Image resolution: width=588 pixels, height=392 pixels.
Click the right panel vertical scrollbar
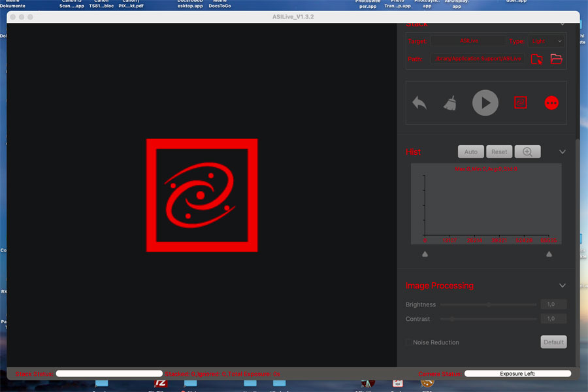(x=578, y=252)
